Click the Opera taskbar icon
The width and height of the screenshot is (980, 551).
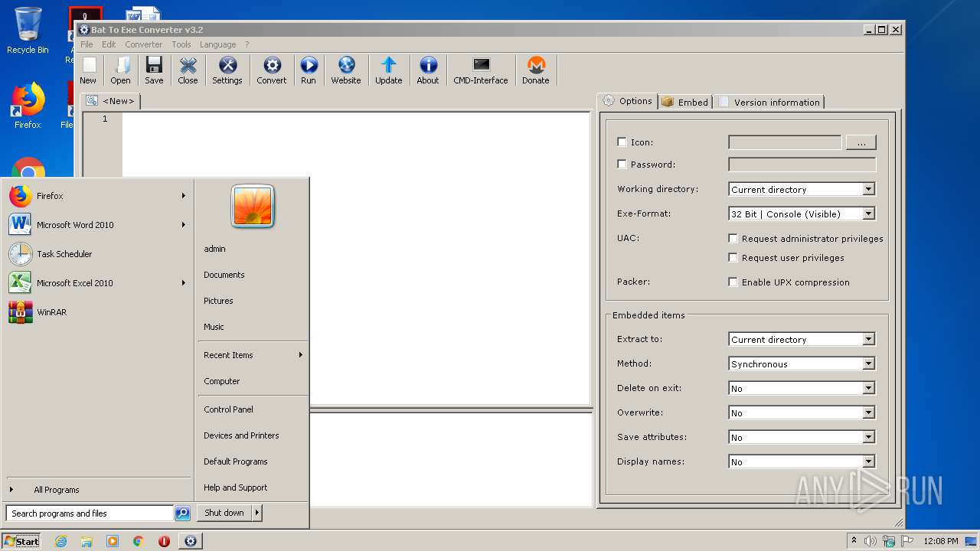click(164, 541)
